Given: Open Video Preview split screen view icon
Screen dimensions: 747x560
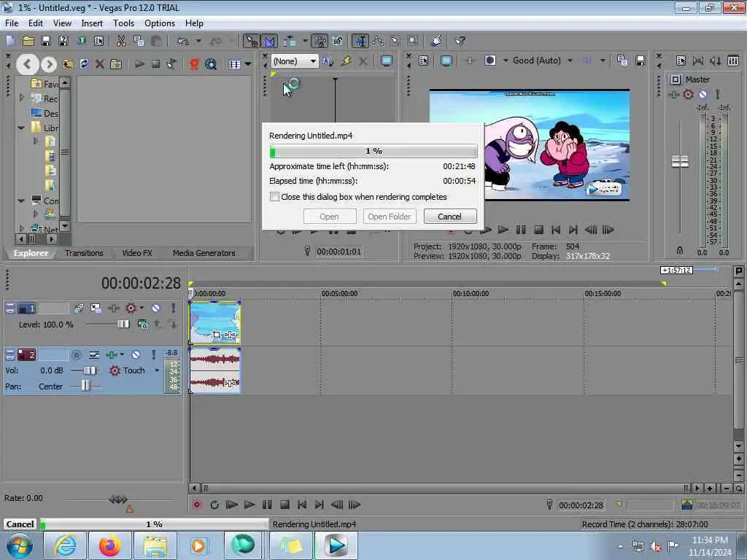Looking at the screenshot, I should (x=489, y=61).
